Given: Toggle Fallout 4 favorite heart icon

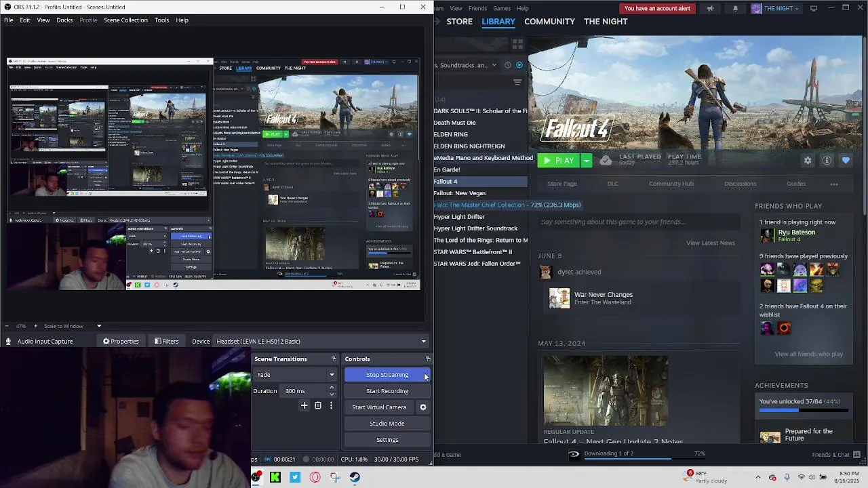Looking at the screenshot, I should [846, 161].
